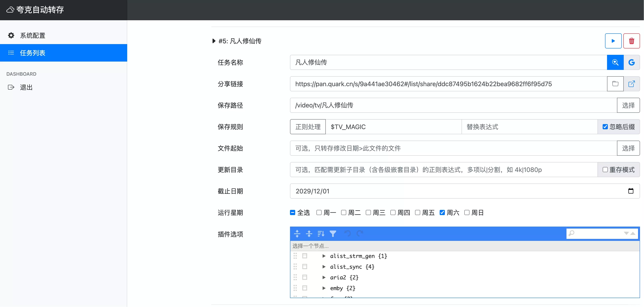The width and height of the screenshot is (644, 307).
Task: Open 系统配置 in sidebar
Action: pos(63,36)
